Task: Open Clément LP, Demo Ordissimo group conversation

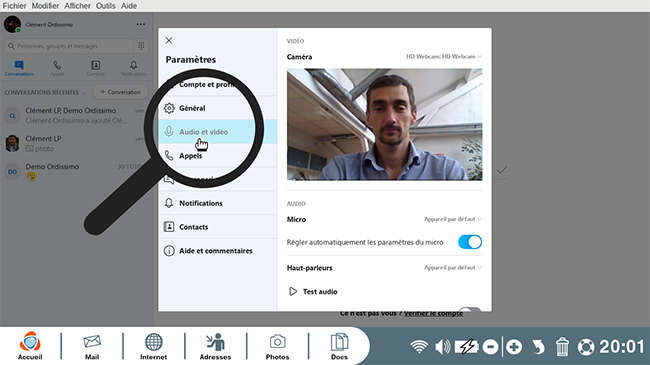Action: pos(76,116)
